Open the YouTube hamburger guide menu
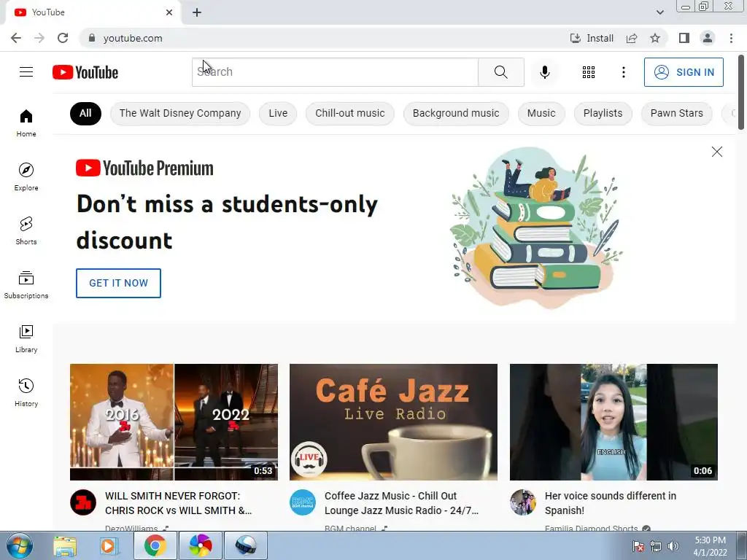The image size is (747, 560). pos(26,72)
